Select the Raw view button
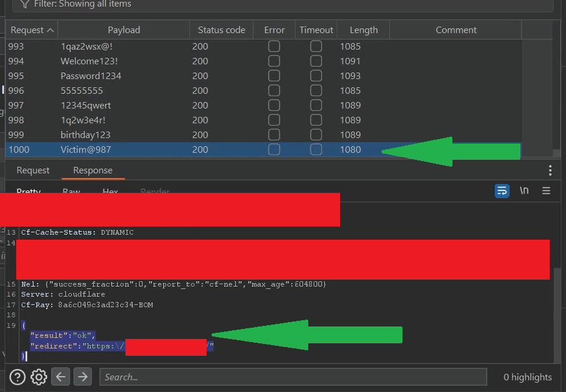Viewport: 566px width, 392px height. tap(71, 191)
